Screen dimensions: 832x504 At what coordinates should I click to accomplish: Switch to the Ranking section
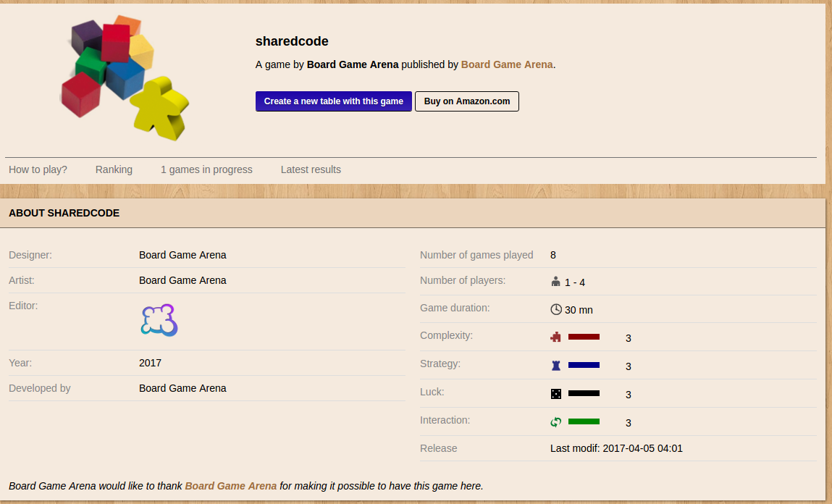tap(114, 169)
